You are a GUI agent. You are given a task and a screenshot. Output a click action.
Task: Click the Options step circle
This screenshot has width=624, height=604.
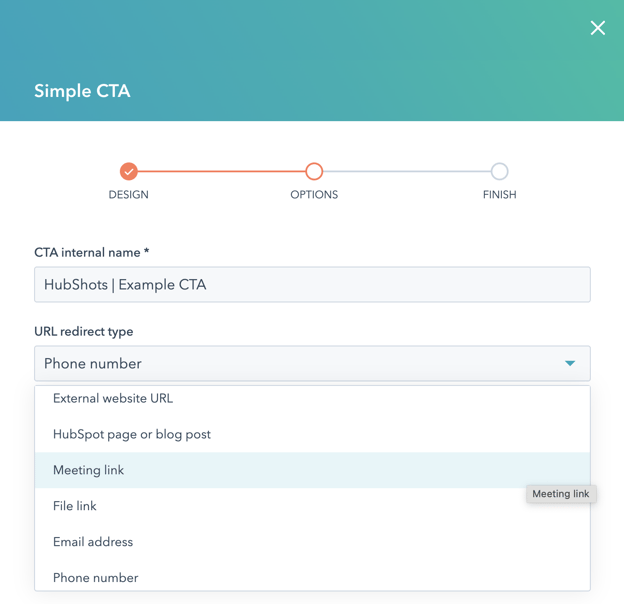coord(314,171)
